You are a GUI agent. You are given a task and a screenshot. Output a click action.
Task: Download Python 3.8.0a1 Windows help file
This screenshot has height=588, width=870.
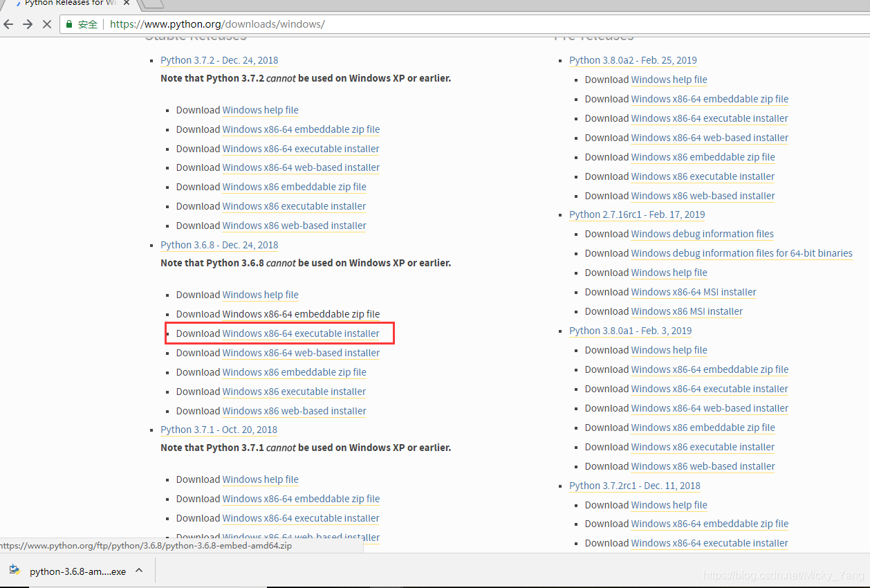pyautogui.click(x=669, y=350)
